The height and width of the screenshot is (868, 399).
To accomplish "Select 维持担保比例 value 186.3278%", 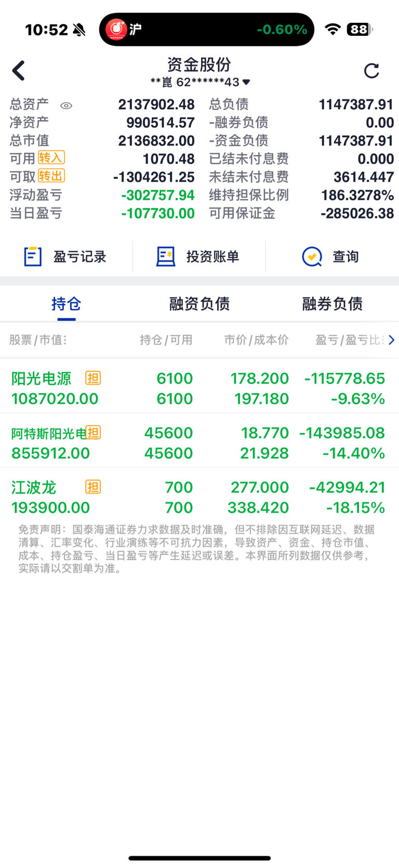I will [x=357, y=195].
